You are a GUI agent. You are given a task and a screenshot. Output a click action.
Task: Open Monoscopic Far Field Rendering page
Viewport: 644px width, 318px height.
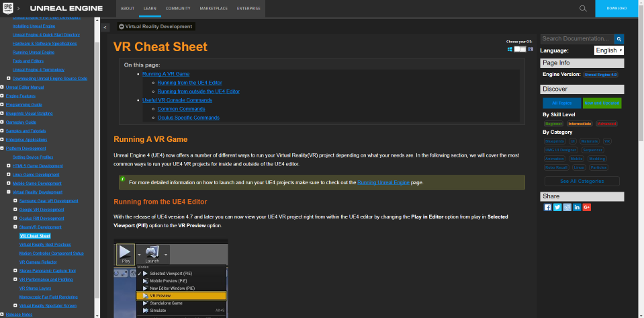point(48,297)
